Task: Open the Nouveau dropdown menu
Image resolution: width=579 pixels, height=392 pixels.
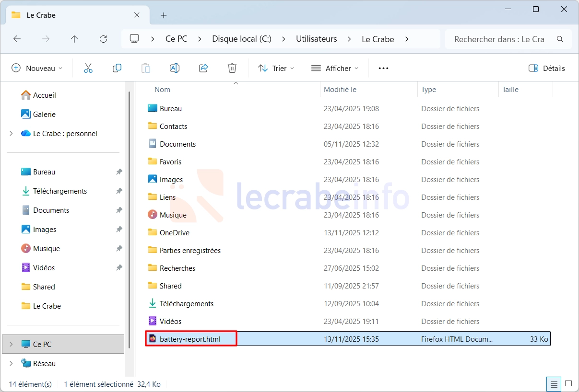Action: tap(37, 68)
